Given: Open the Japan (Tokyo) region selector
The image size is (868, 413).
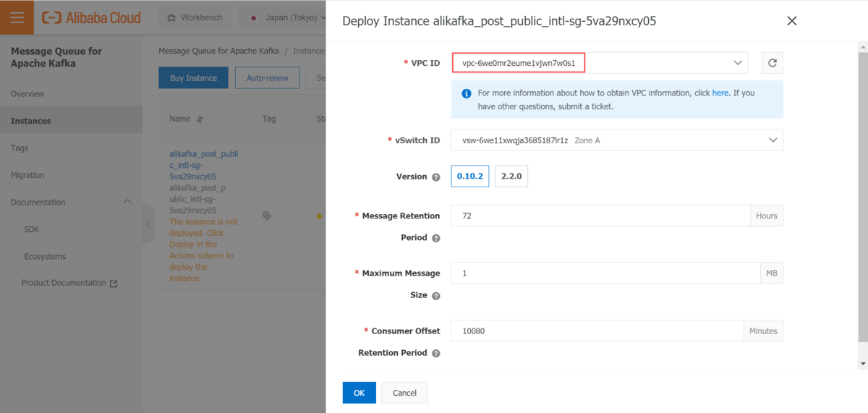Looking at the screenshot, I should tap(286, 17).
